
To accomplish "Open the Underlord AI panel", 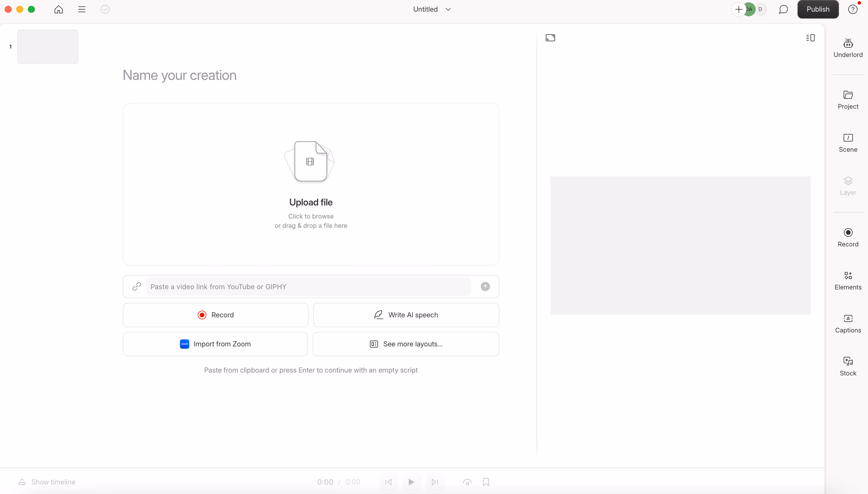I will pyautogui.click(x=848, y=48).
